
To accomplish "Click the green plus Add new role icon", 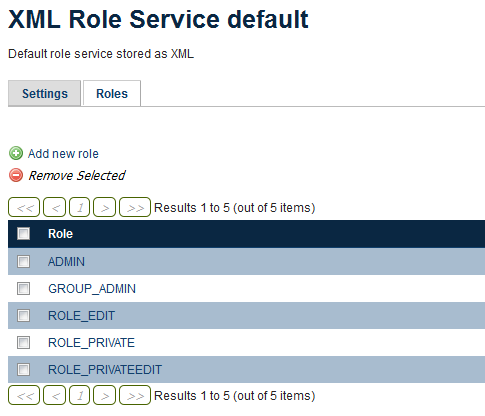I will point(16,154).
